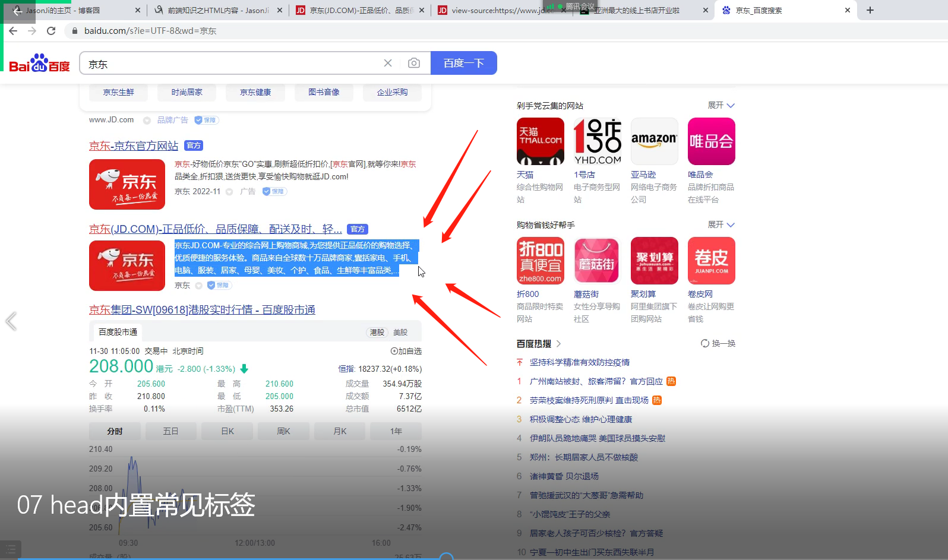Reload the page in the browser

[x=51, y=30]
